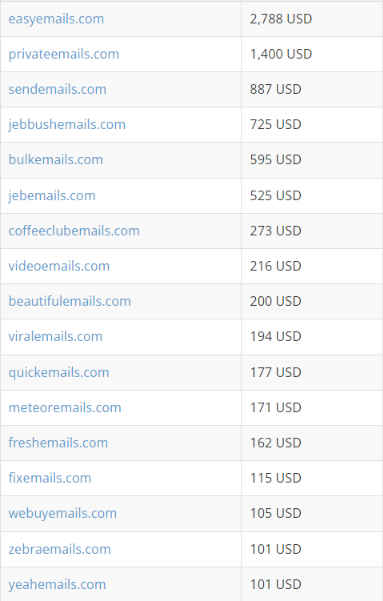Open webuyemails.com listing
The width and height of the screenshot is (383, 601).
tap(62, 513)
